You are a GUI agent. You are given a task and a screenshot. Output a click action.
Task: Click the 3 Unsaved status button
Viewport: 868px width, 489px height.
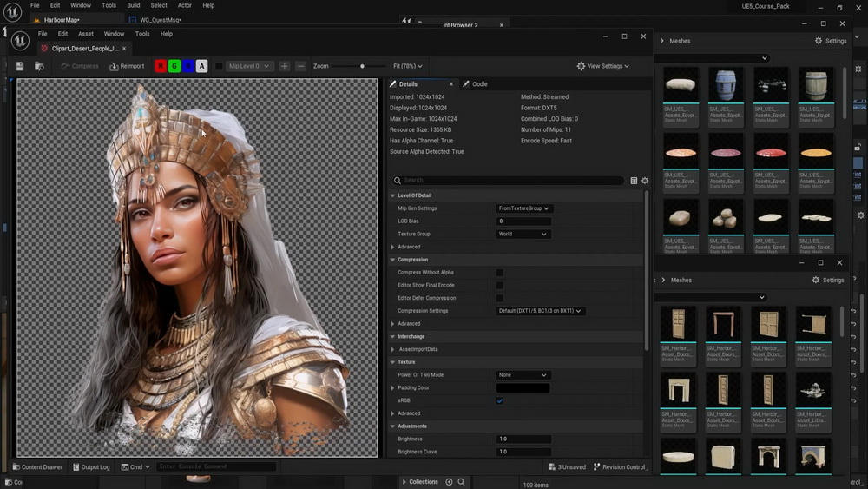[x=567, y=466]
